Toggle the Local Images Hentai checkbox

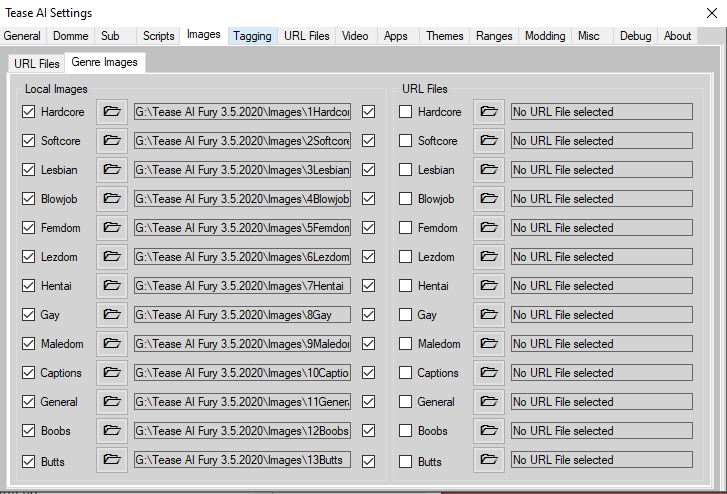[28, 286]
